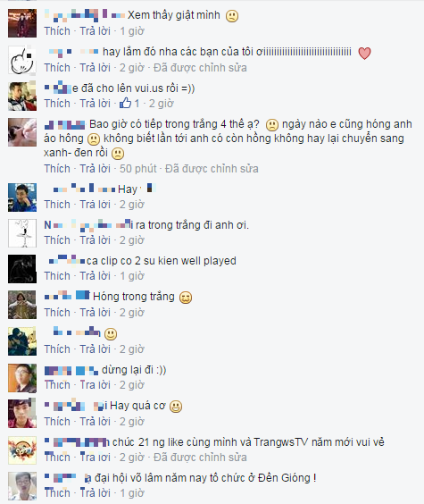The image size is (424, 504).
Task: Open edit history of 'TrangwsTV' comment
Action: click(x=200, y=458)
